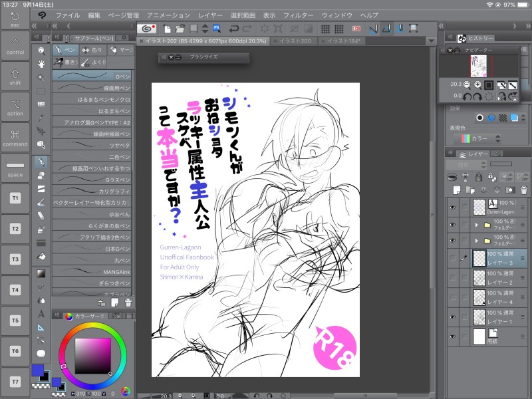Switch to イラスト184 canvas tab
The image size is (532, 399).
[x=342, y=41]
